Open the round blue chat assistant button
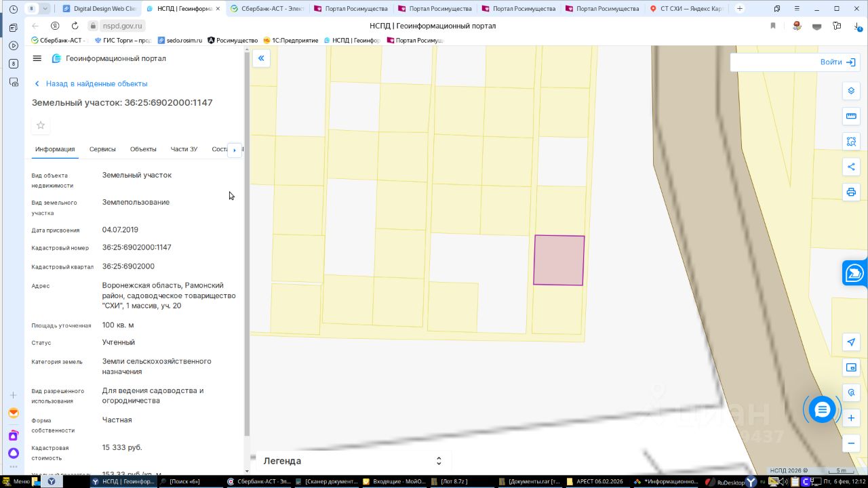This screenshot has height=488, width=868. (x=822, y=409)
